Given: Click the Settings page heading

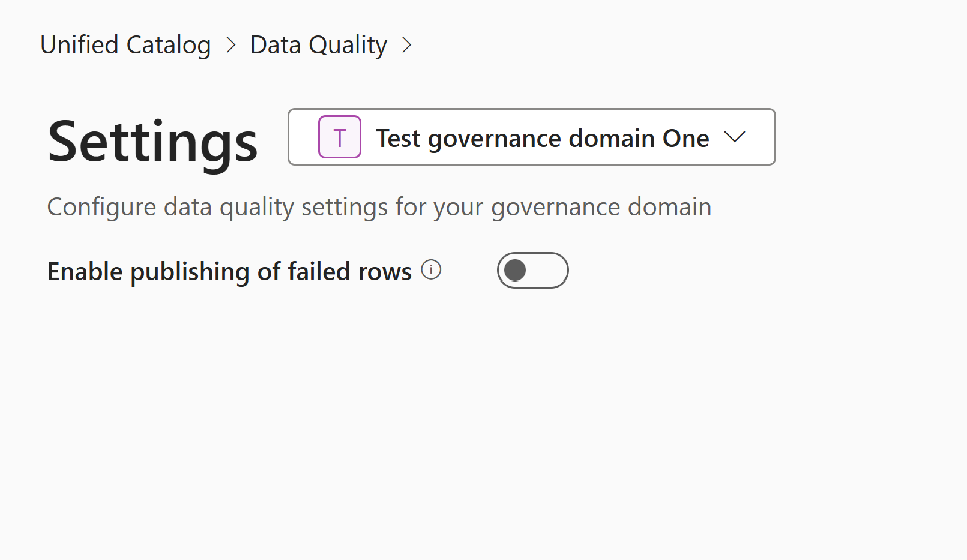Looking at the screenshot, I should (x=152, y=141).
